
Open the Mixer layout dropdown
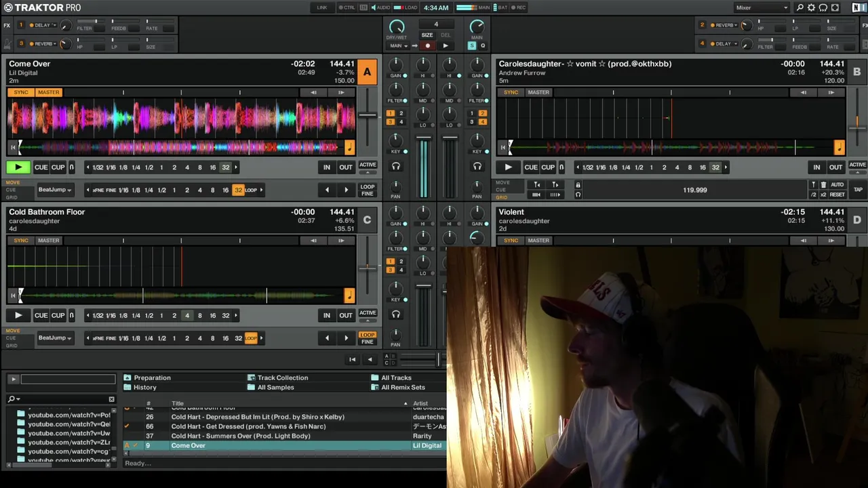pyautogui.click(x=762, y=7)
